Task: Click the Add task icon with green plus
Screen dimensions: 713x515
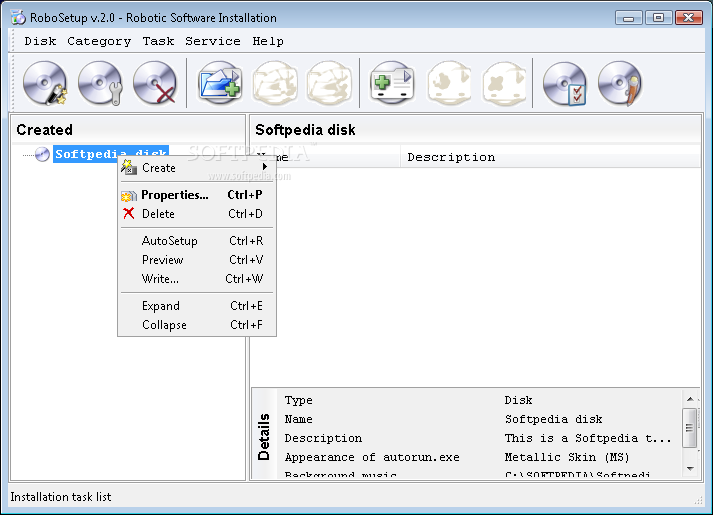Action: [392, 83]
